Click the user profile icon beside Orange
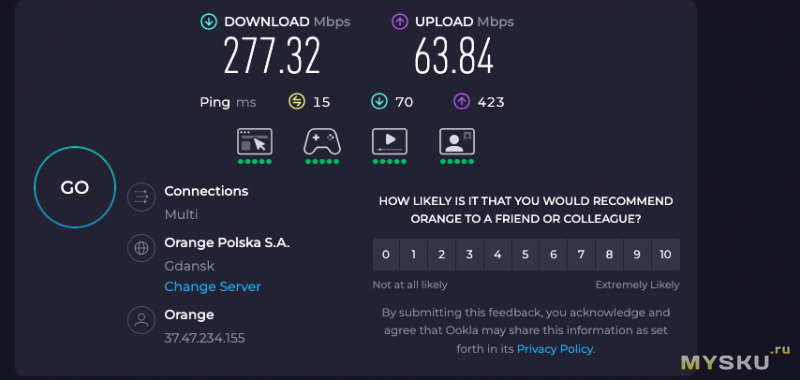Image resolution: width=800 pixels, height=380 pixels. [141, 320]
